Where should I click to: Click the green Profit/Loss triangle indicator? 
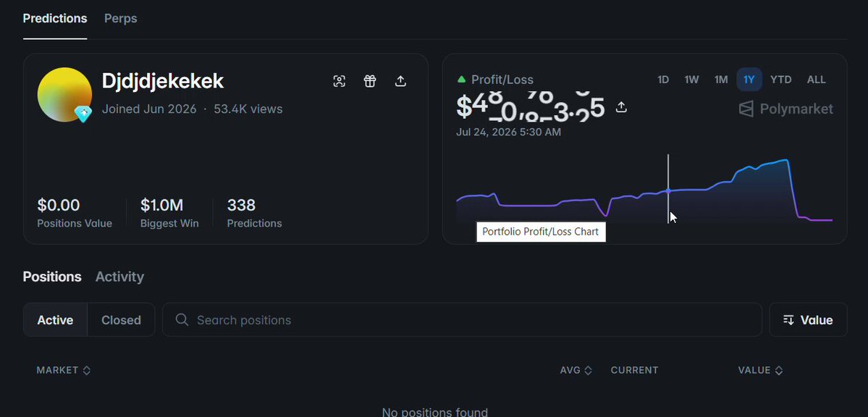461,80
